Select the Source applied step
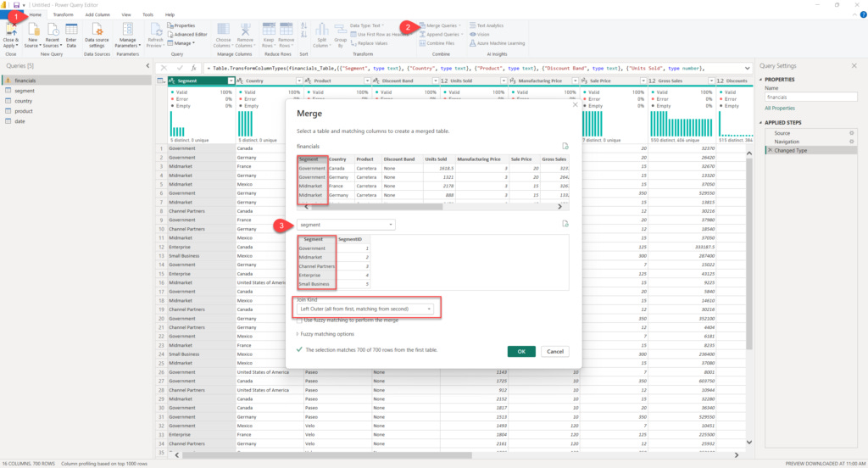The image size is (868, 468). click(x=811, y=133)
